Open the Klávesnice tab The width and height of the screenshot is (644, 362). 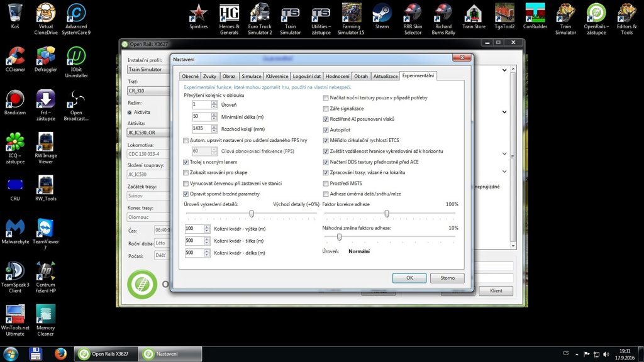coord(277,76)
